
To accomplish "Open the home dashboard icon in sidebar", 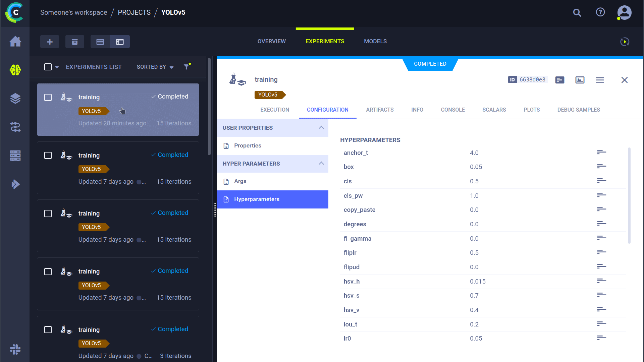I will [x=15, y=42].
